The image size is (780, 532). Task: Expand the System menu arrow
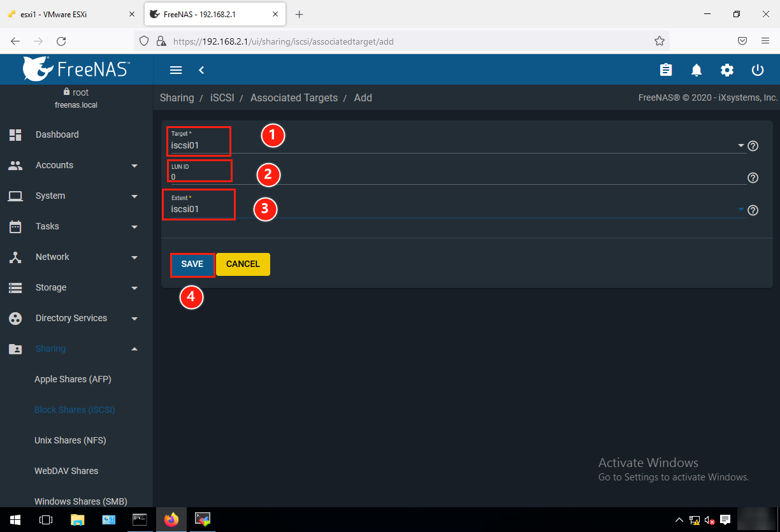134,196
